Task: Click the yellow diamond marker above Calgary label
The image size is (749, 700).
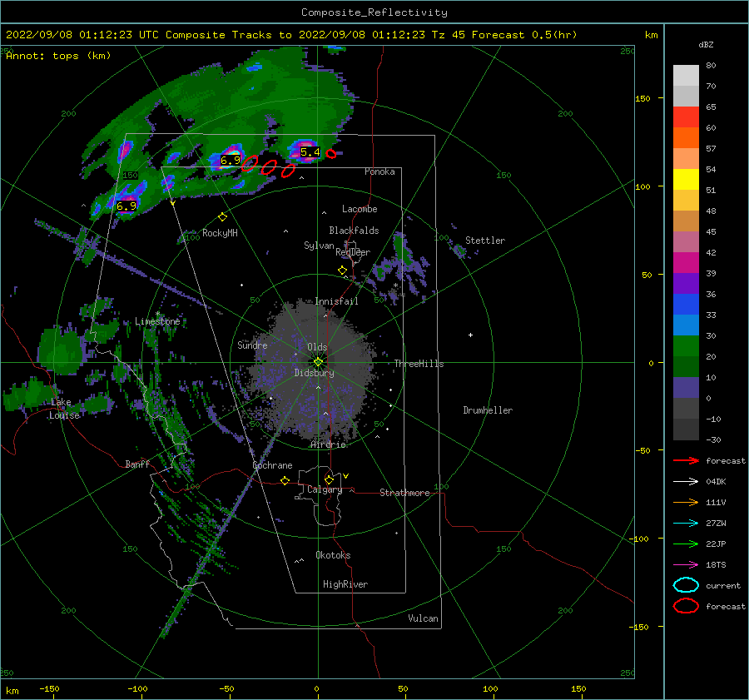Action: click(329, 479)
